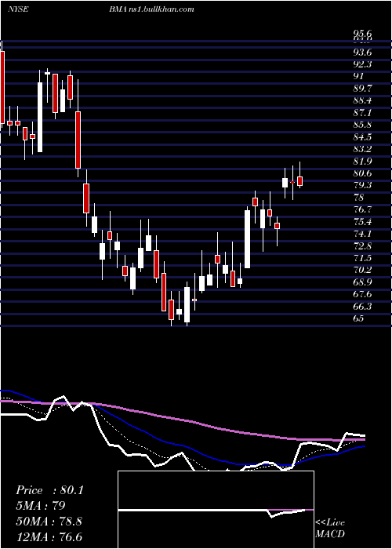Click the 95.6 price axis label
This screenshot has height=549, width=392.
click(362, 34)
